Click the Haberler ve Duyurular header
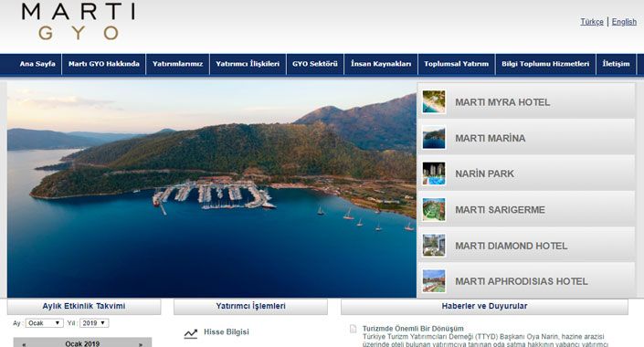This screenshot has width=644, height=347. [x=484, y=306]
